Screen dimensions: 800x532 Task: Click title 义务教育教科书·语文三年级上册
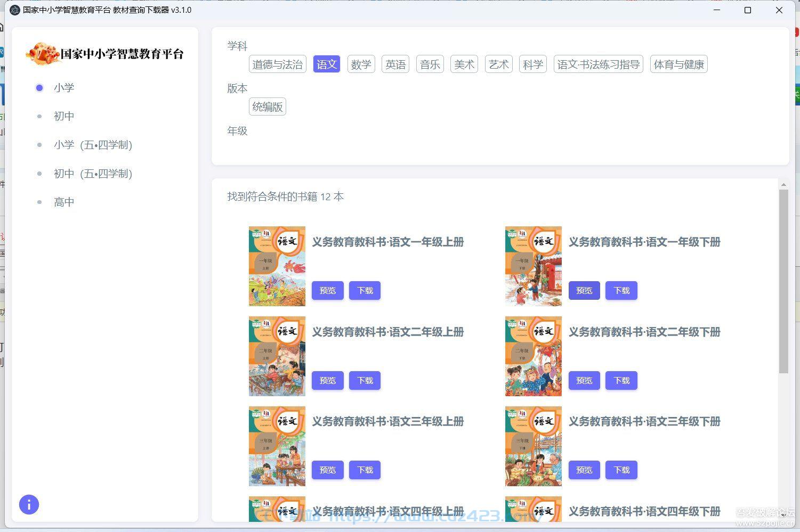tap(388, 421)
